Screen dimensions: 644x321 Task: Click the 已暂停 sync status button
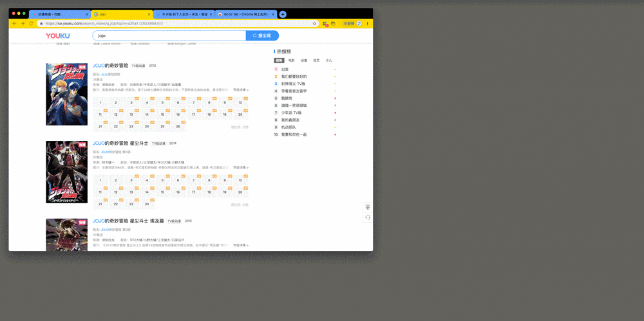click(x=348, y=23)
